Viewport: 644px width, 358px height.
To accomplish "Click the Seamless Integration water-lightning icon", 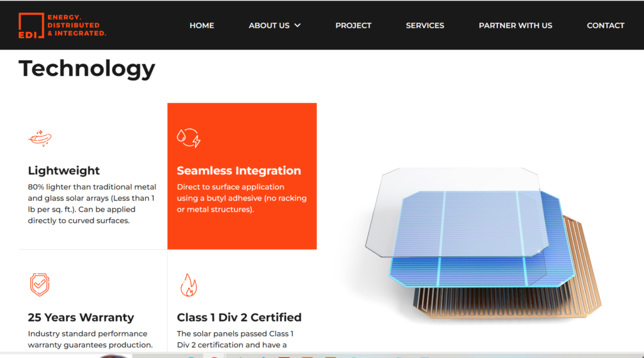I will pyautogui.click(x=189, y=138).
